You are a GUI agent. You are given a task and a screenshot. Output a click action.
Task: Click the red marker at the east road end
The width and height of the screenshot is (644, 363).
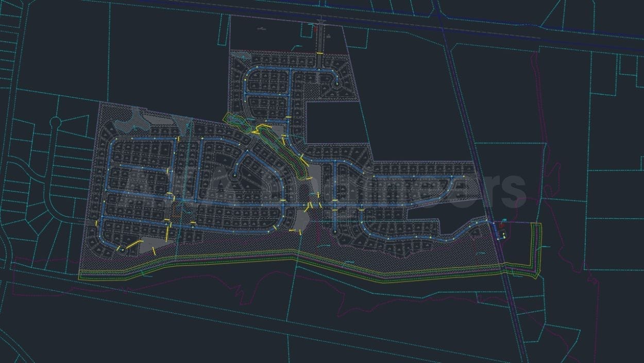pyautogui.click(x=502, y=225)
